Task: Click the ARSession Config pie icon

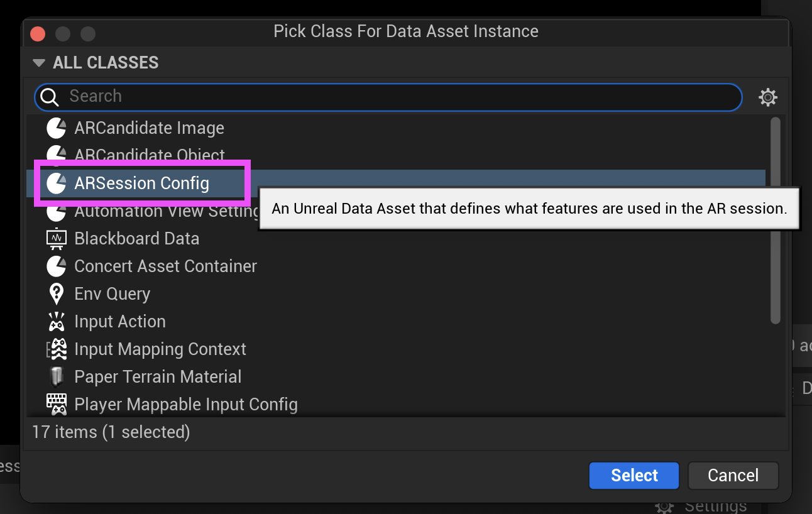Action: point(57,183)
